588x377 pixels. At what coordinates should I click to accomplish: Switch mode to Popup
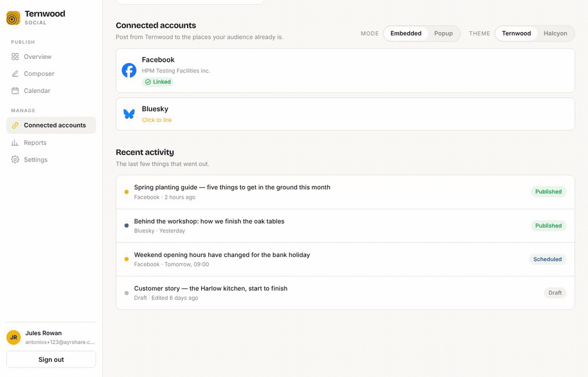pos(443,34)
